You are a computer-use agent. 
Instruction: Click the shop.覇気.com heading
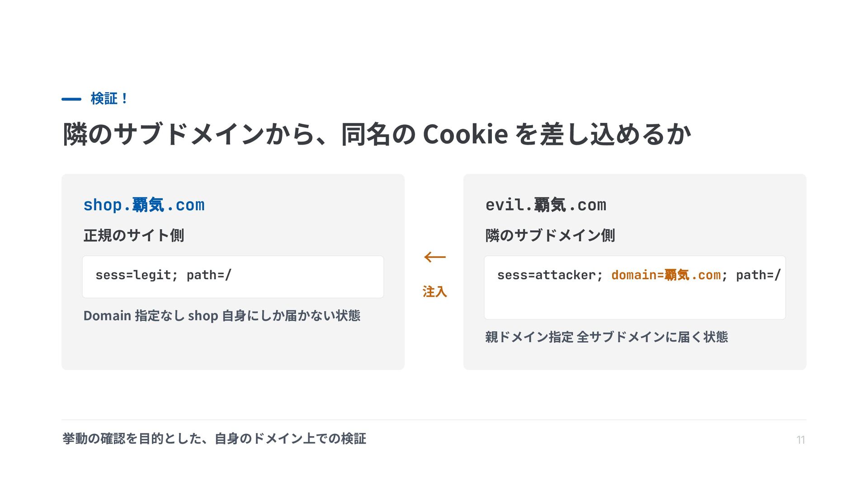pos(144,205)
